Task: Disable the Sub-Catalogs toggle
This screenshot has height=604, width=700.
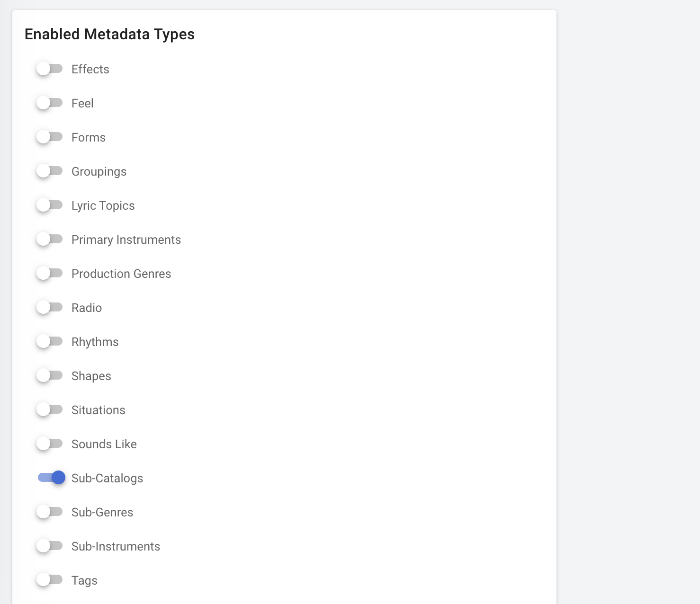Action: coord(52,478)
